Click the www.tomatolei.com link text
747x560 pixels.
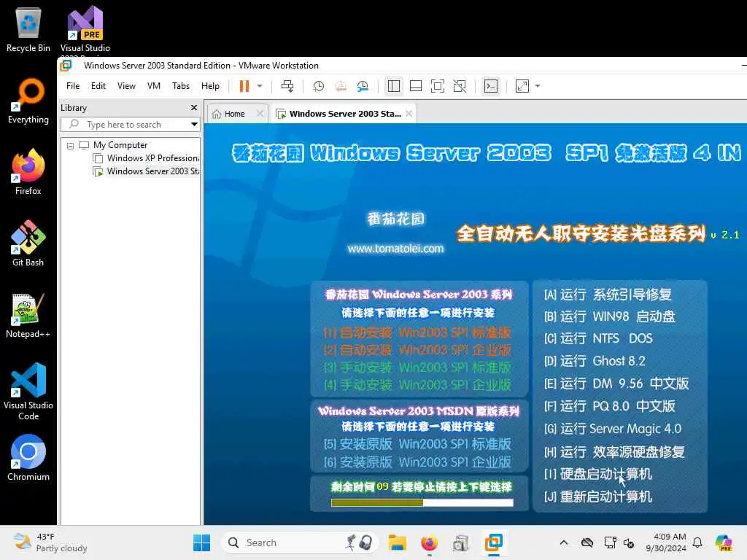tap(395, 249)
